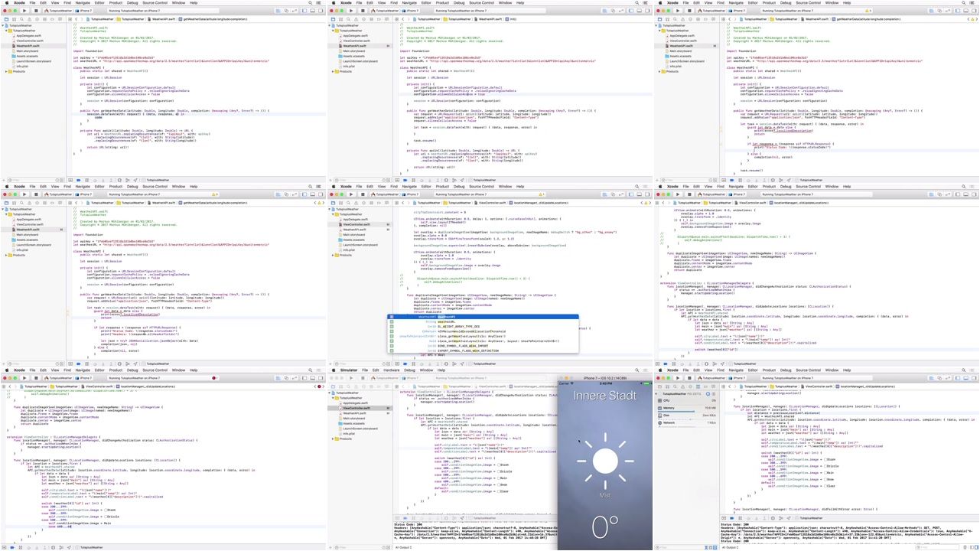This screenshot has height=551, width=980.
Task: Click Pause execution in top-left window debug bar
Action: point(86,180)
